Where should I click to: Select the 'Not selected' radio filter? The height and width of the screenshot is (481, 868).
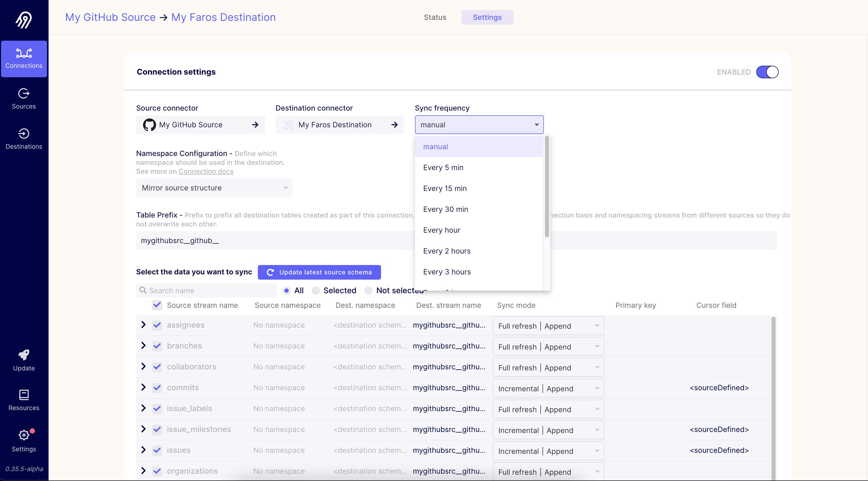pyautogui.click(x=368, y=290)
